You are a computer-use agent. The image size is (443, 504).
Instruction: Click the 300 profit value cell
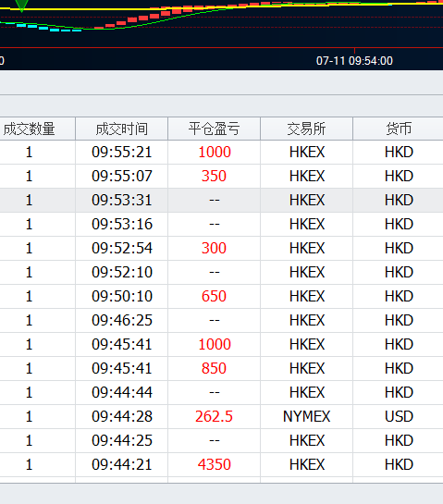(x=215, y=248)
